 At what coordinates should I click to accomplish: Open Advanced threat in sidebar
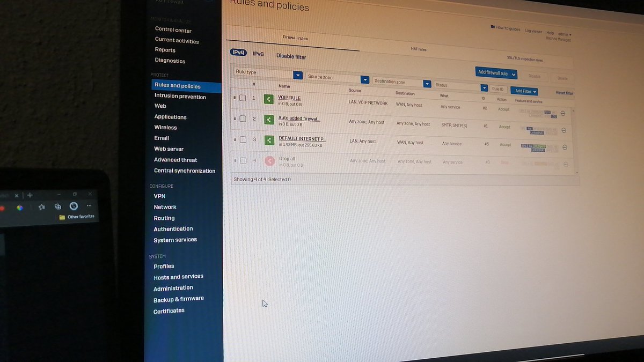pyautogui.click(x=175, y=160)
